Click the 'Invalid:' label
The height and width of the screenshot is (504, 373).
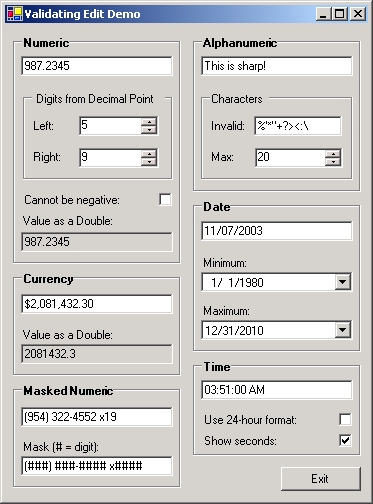coord(228,126)
